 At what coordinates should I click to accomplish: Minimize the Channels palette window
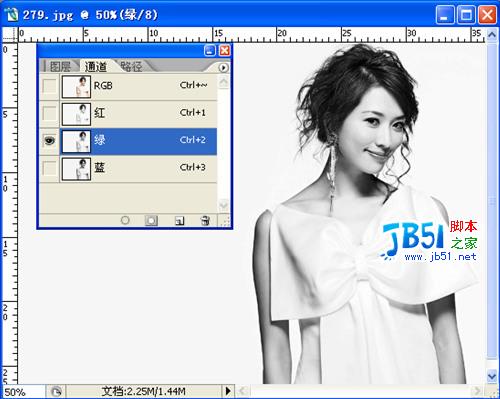(x=210, y=50)
